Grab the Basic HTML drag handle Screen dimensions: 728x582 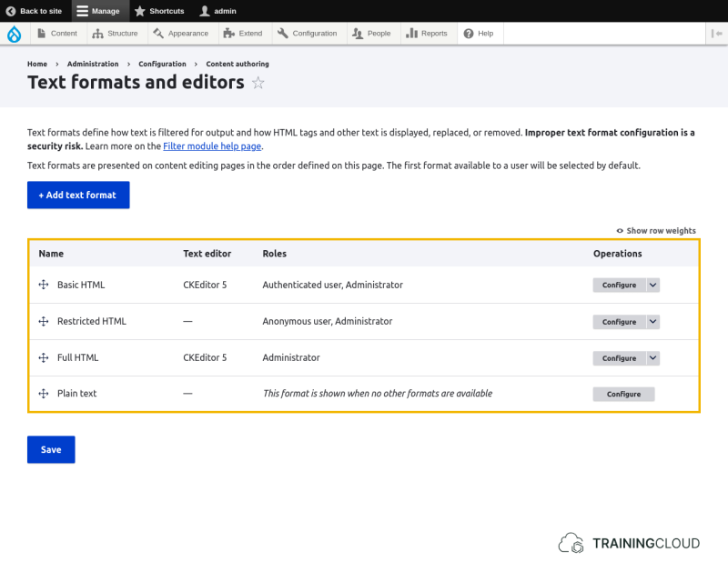tap(44, 285)
